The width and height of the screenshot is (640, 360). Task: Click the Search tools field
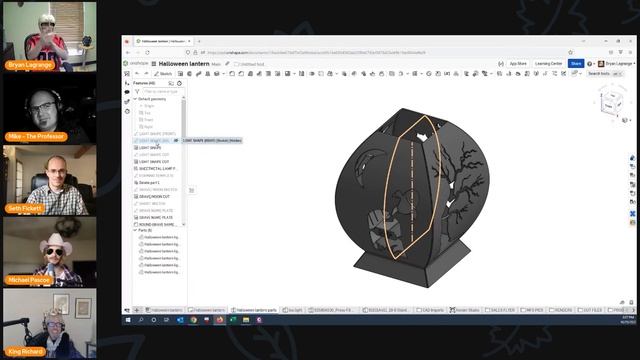point(605,74)
